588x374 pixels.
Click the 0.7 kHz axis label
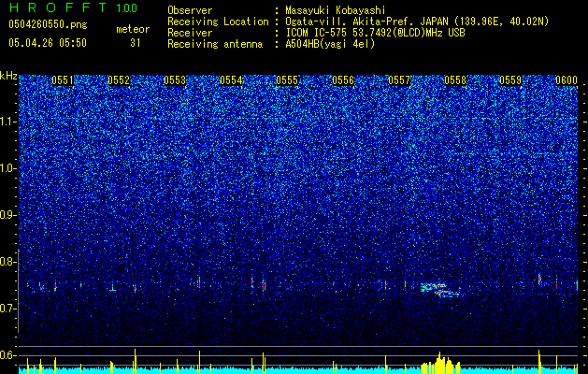pos(8,309)
